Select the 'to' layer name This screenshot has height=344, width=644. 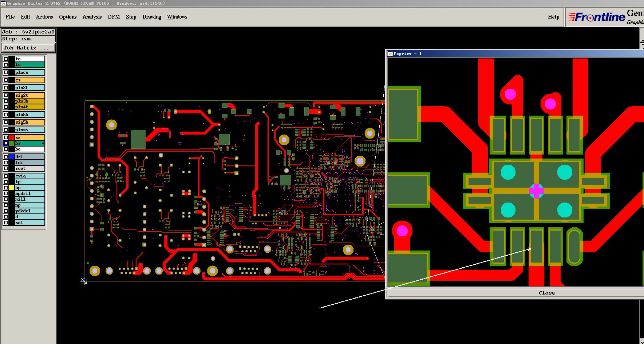point(29,59)
